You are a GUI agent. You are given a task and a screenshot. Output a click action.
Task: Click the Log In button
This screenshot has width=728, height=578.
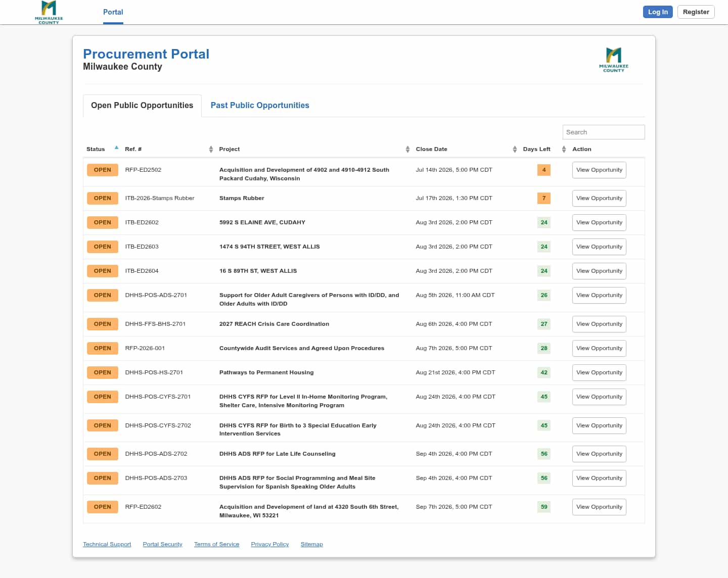click(658, 12)
